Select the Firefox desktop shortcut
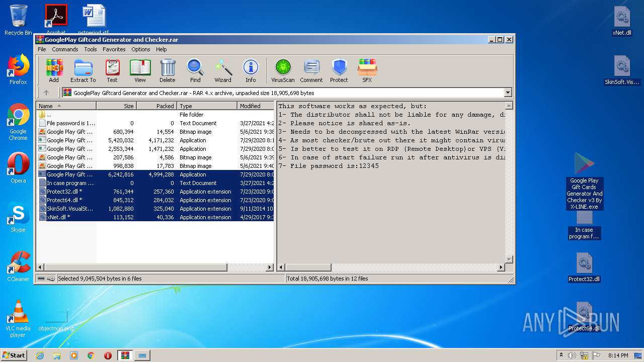 click(x=18, y=69)
